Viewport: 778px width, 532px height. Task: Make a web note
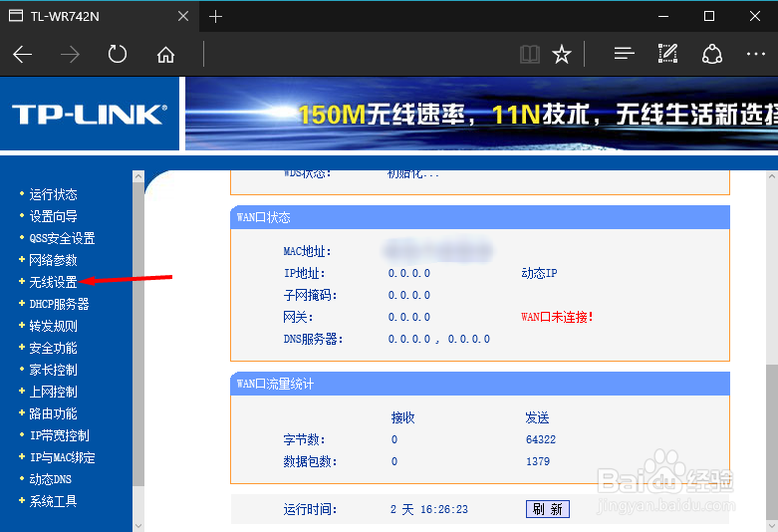click(667, 53)
